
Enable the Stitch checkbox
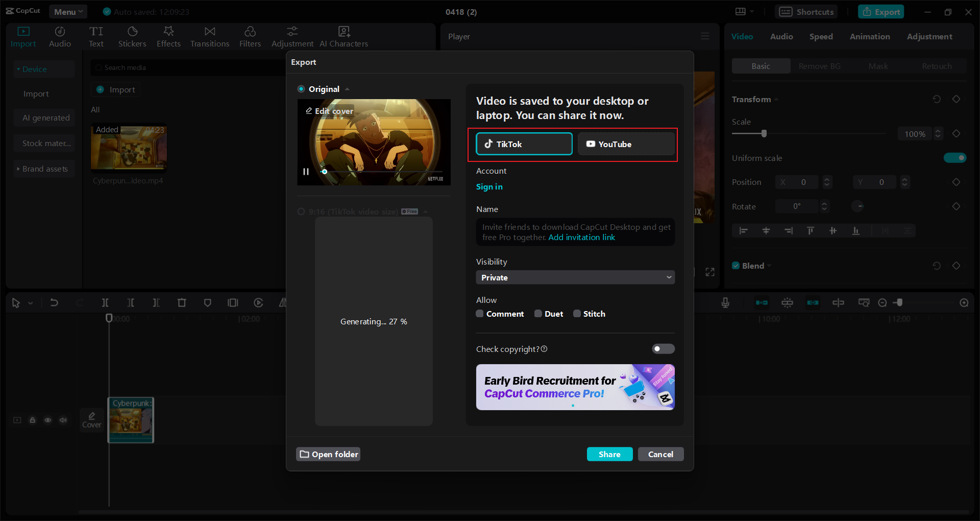pos(577,314)
